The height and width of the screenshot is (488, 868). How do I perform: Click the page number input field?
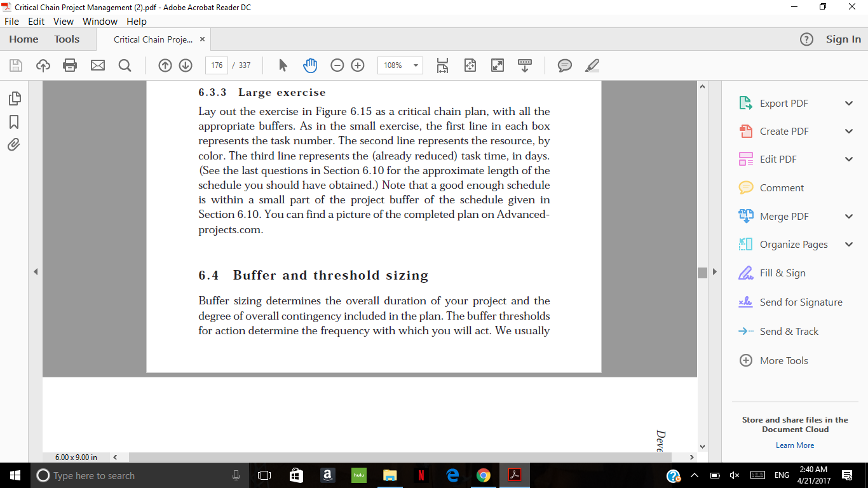click(x=217, y=65)
